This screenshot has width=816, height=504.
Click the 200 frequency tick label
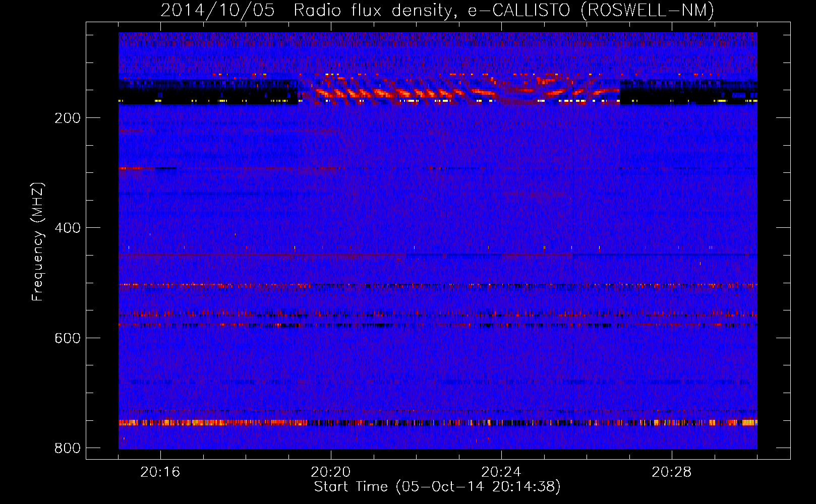[68, 118]
